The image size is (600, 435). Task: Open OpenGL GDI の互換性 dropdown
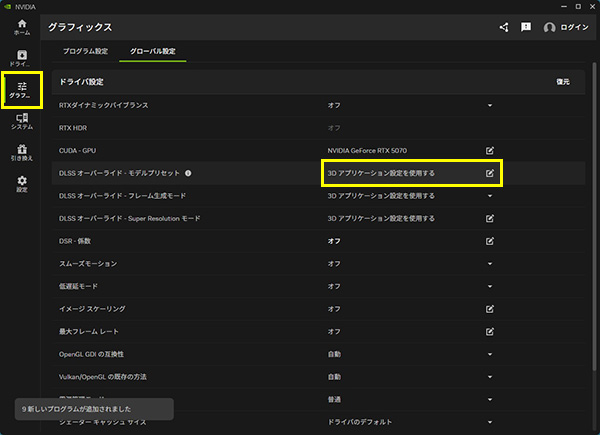point(490,354)
